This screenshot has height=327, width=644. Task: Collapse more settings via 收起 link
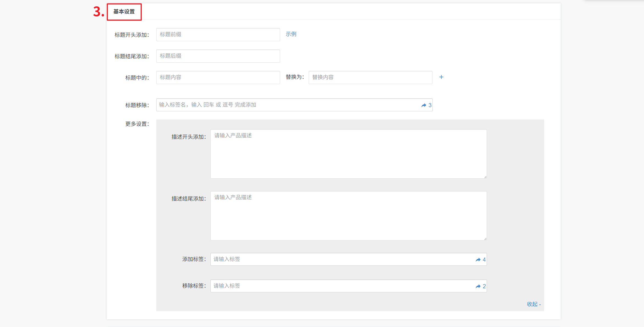pyautogui.click(x=533, y=304)
